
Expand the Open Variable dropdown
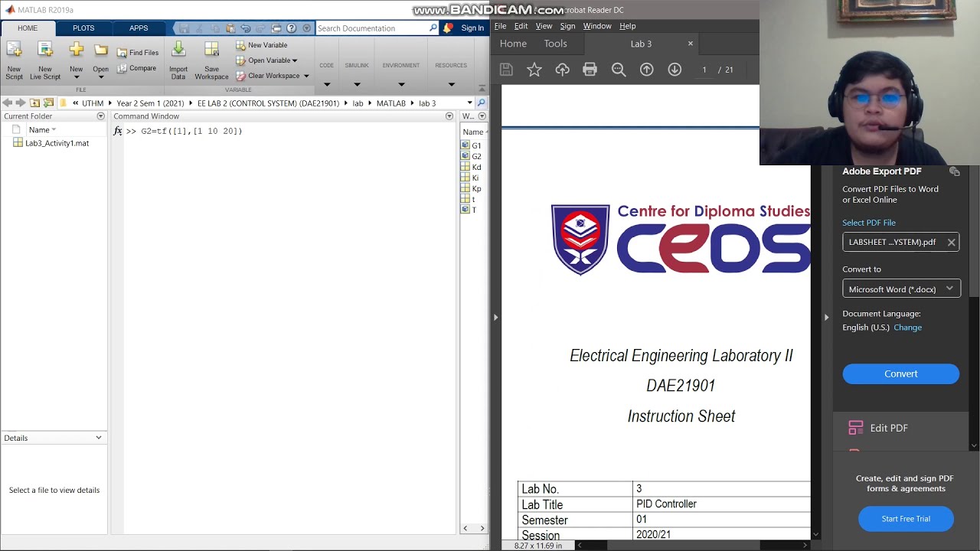tap(295, 60)
